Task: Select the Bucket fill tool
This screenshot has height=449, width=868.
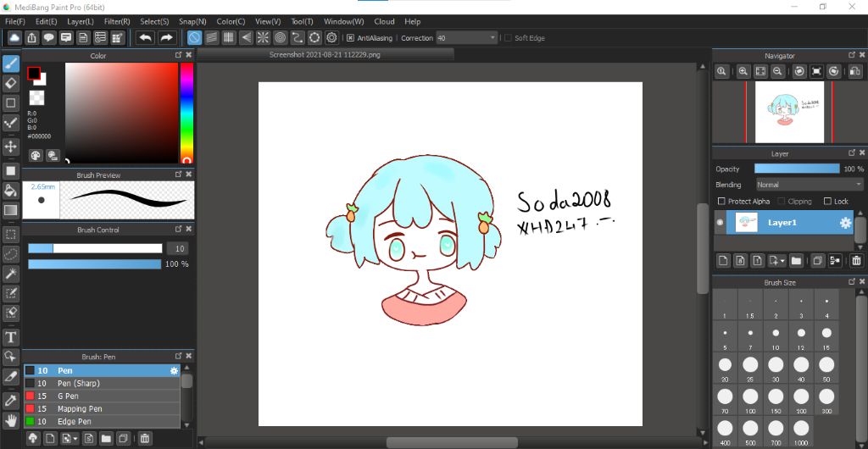Action: click(x=10, y=191)
